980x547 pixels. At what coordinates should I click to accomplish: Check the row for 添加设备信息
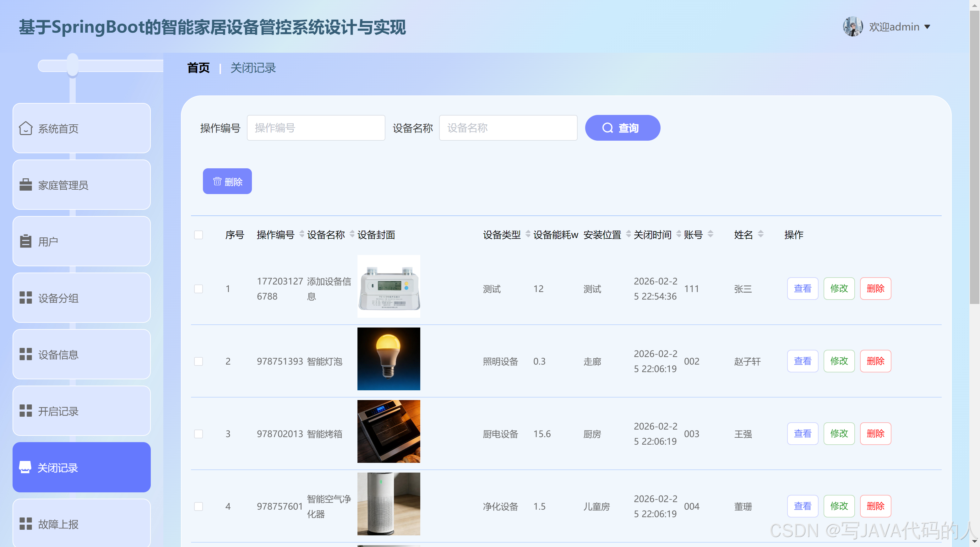(199, 289)
